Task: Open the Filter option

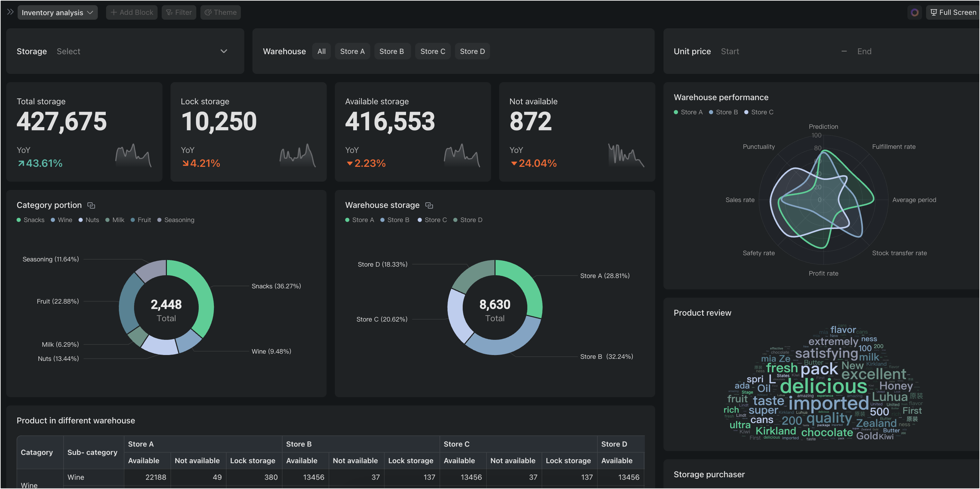Action: (x=179, y=12)
